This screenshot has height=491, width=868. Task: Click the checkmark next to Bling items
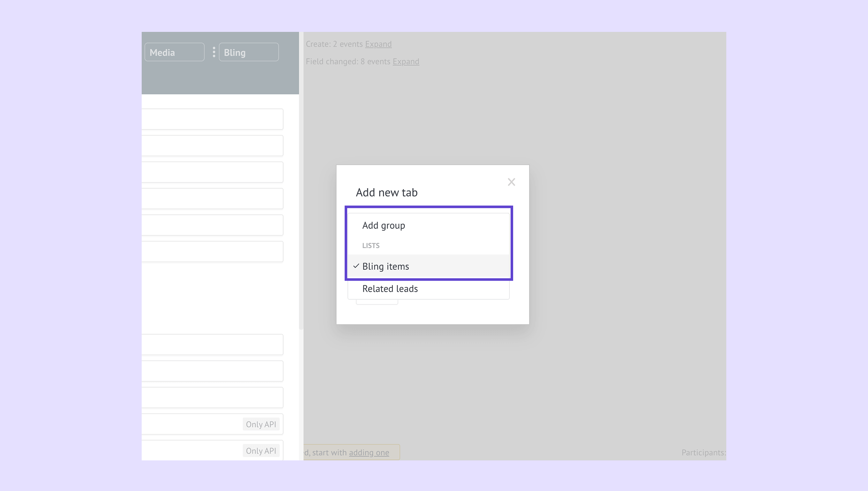356,266
